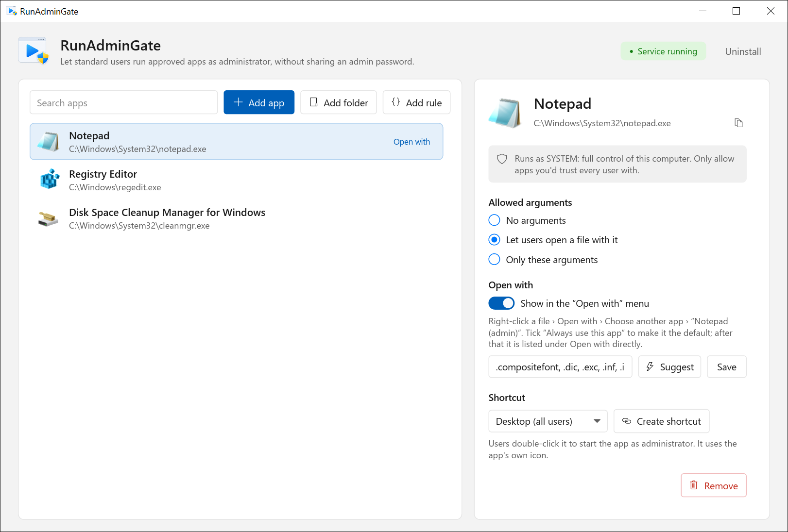Click the Add app button
788x532 pixels.
pyautogui.click(x=259, y=102)
